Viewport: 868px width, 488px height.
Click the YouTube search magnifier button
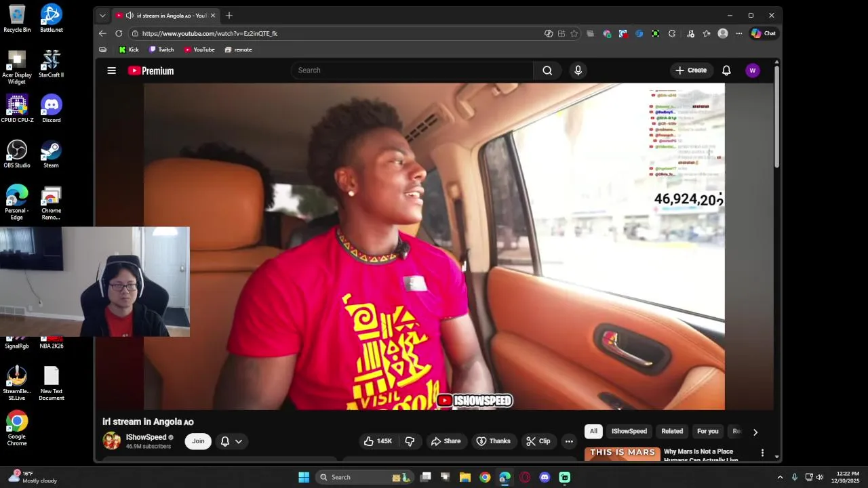pos(547,70)
